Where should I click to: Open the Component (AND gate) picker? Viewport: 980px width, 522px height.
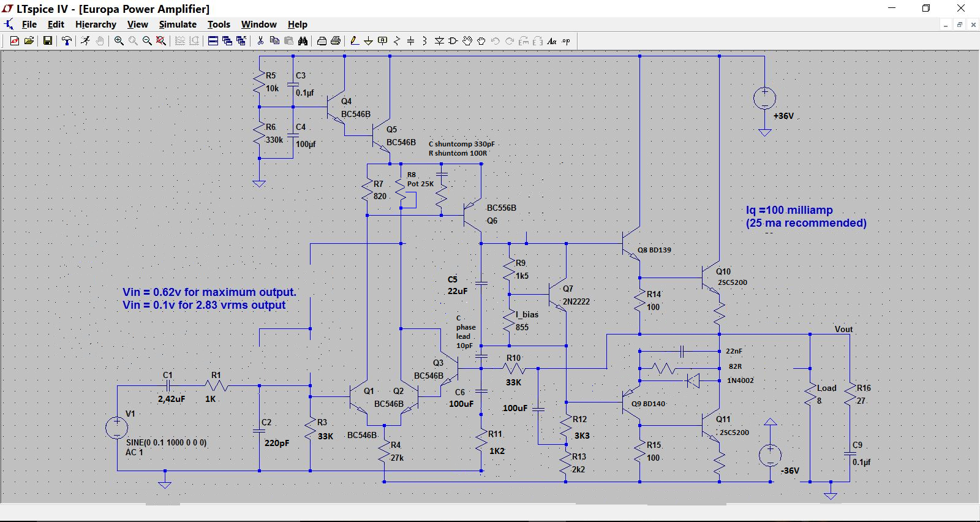tap(453, 41)
